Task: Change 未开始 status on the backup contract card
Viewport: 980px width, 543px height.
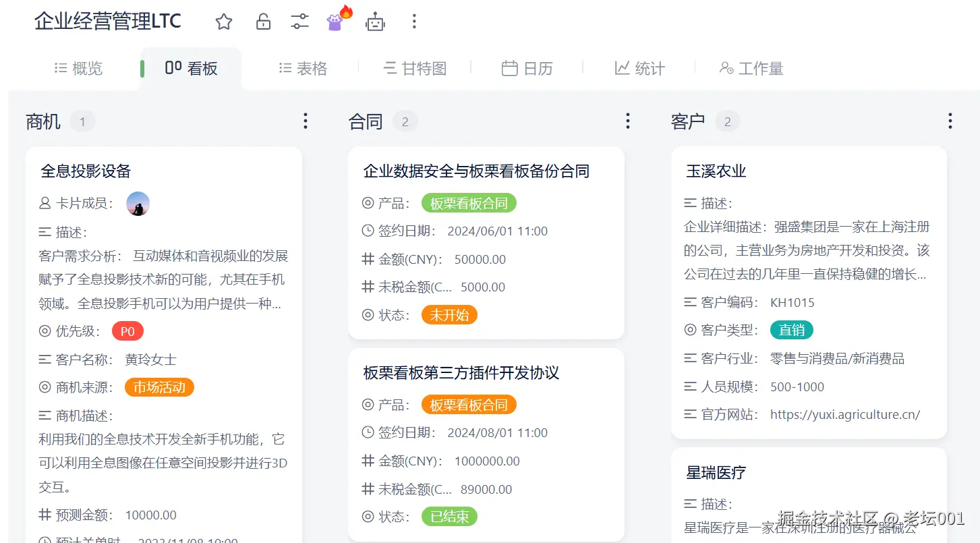Action: pyautogui.click(x=449, y=314)
